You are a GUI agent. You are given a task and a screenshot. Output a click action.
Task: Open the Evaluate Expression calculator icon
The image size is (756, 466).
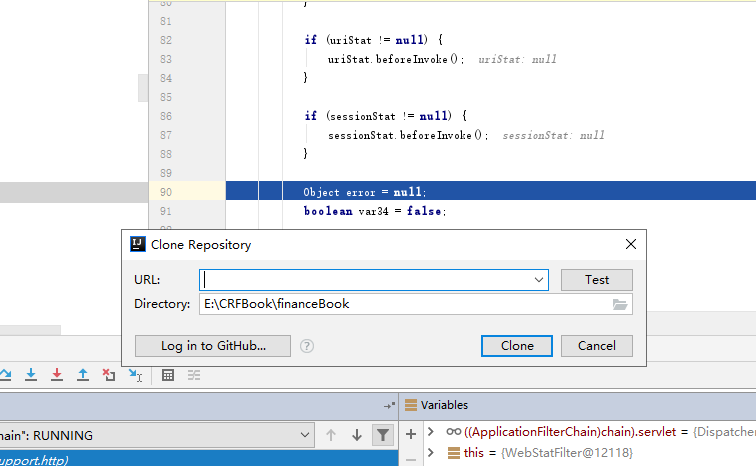tap(168, 375)
